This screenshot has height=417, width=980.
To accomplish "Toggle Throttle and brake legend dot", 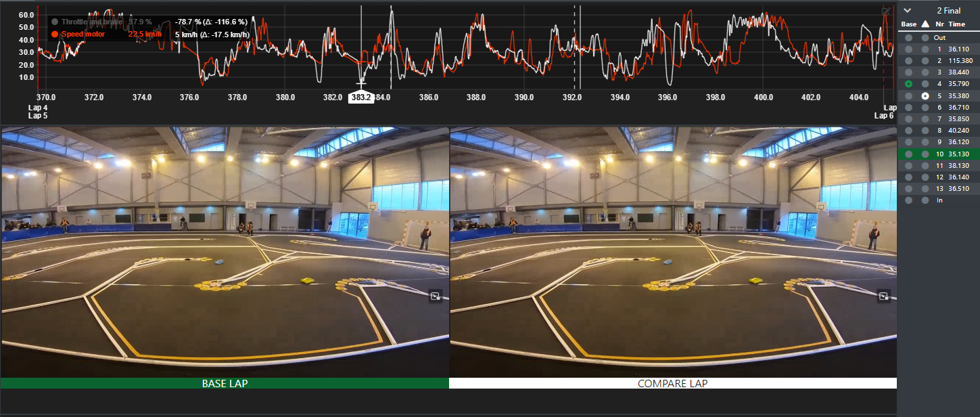I will [55, 22].
